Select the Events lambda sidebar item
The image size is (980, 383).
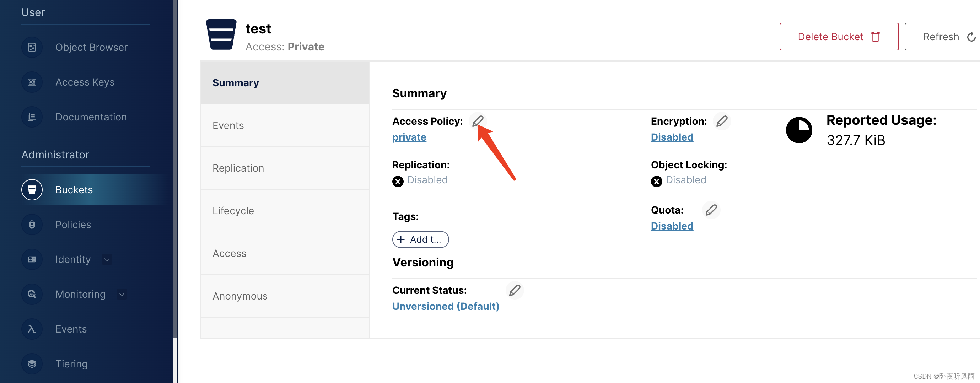tap(71, 329)
